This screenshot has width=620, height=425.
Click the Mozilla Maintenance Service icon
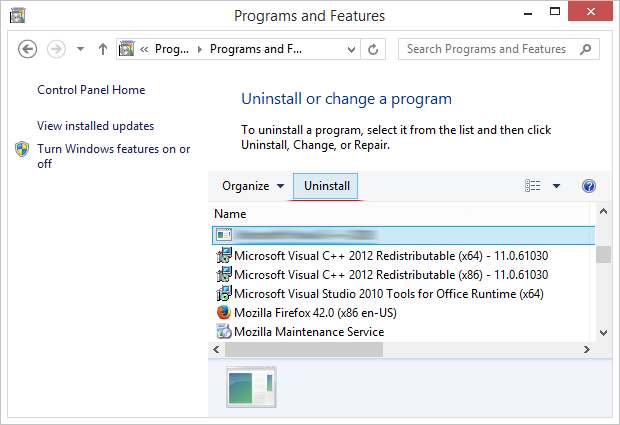(224, 331)
